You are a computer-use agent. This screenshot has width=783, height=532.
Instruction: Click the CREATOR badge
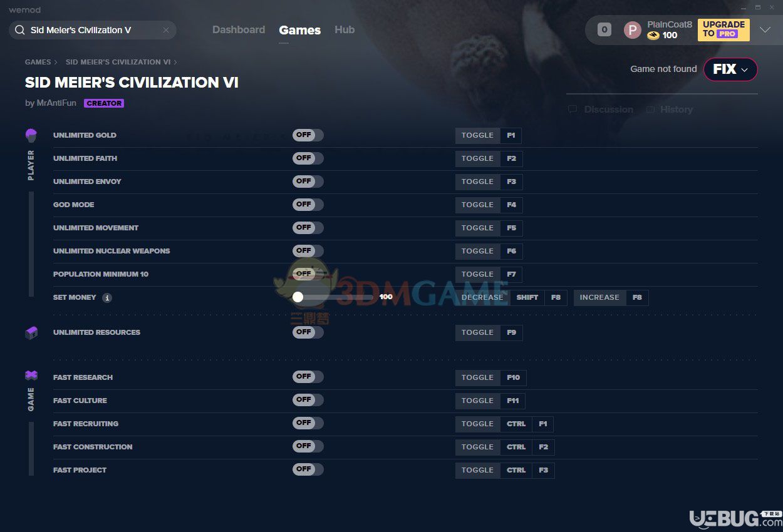(x=104, y=103)
